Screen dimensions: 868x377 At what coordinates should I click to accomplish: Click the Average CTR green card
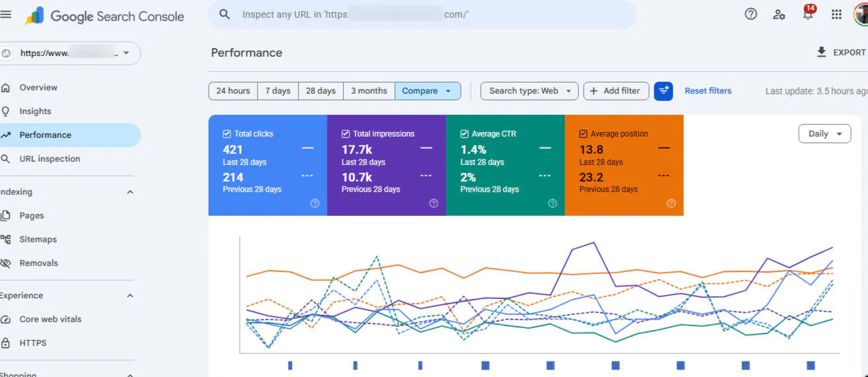(x=506, y=165)
